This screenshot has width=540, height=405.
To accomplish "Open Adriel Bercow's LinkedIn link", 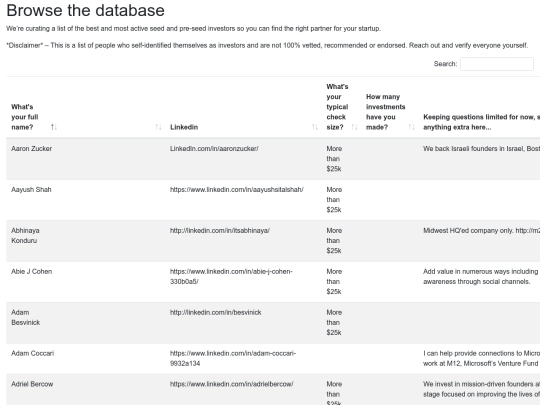I will (x=231, y=384).
